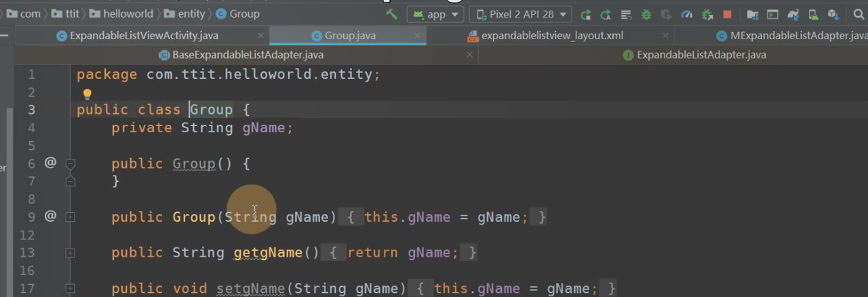The height and width of the screenshot is (297, 868).
Task: Open the expandablelistview_layout.xml tab
Action: point(551,36)
